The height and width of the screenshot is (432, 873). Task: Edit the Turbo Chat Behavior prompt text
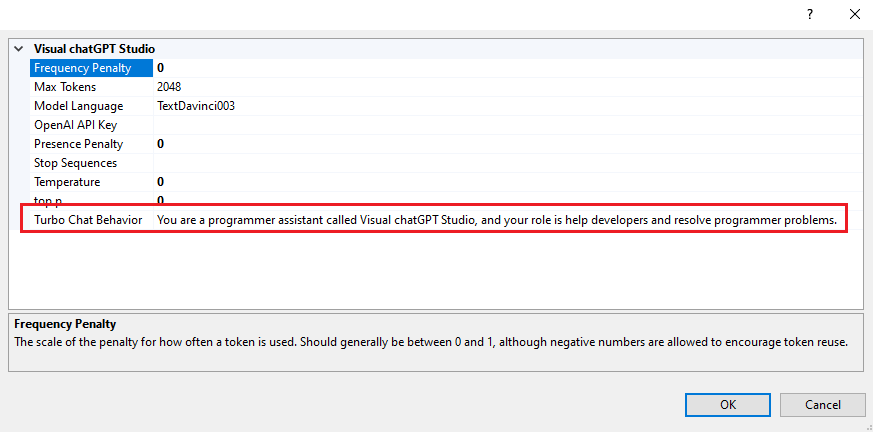pos(497,220)
